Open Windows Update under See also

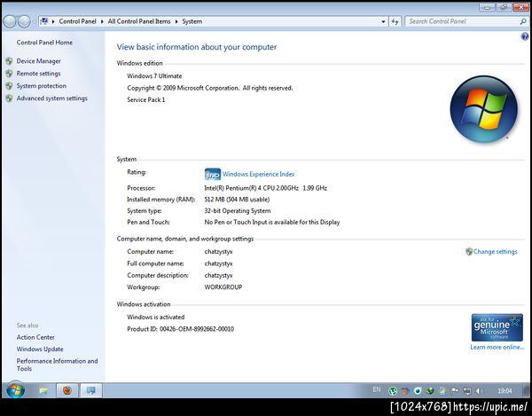(40, 349)
